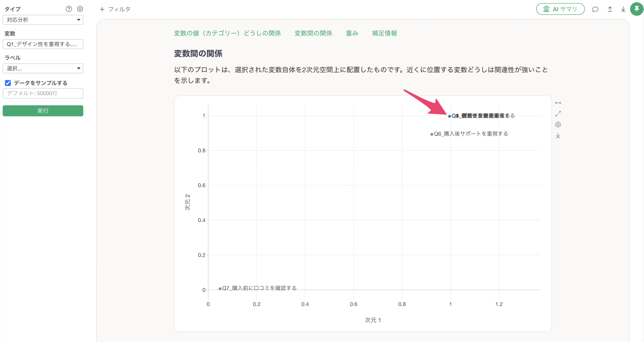Toggle the chart horizontal width arrow icon

click(558, 103)
